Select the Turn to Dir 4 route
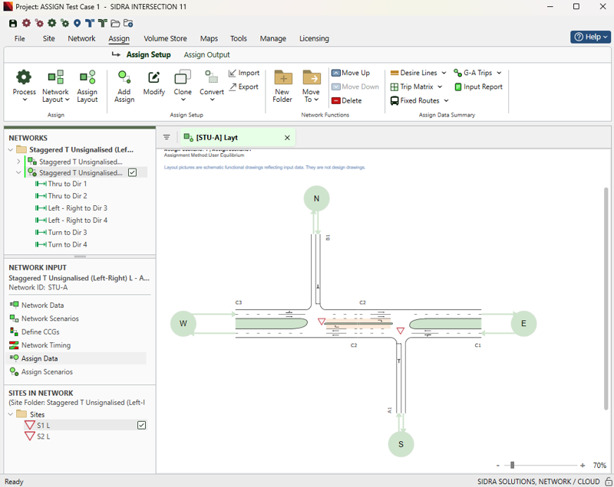The width and height of the screenshot is (614, 487). (x=61, y=244)
